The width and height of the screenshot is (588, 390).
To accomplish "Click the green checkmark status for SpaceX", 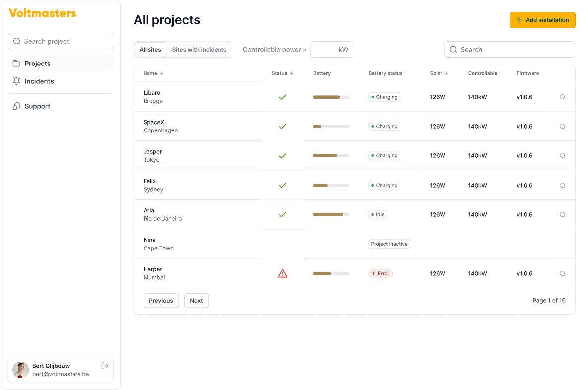I will (282, 127).
